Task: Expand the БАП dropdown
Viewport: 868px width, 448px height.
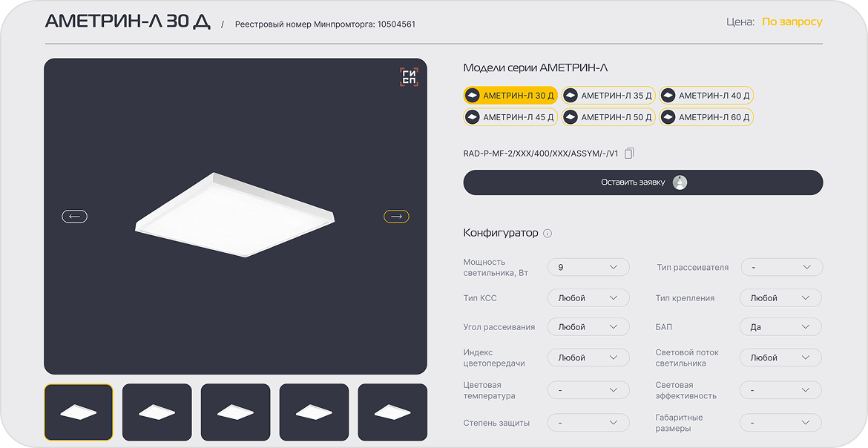Action: pos(780,327)
